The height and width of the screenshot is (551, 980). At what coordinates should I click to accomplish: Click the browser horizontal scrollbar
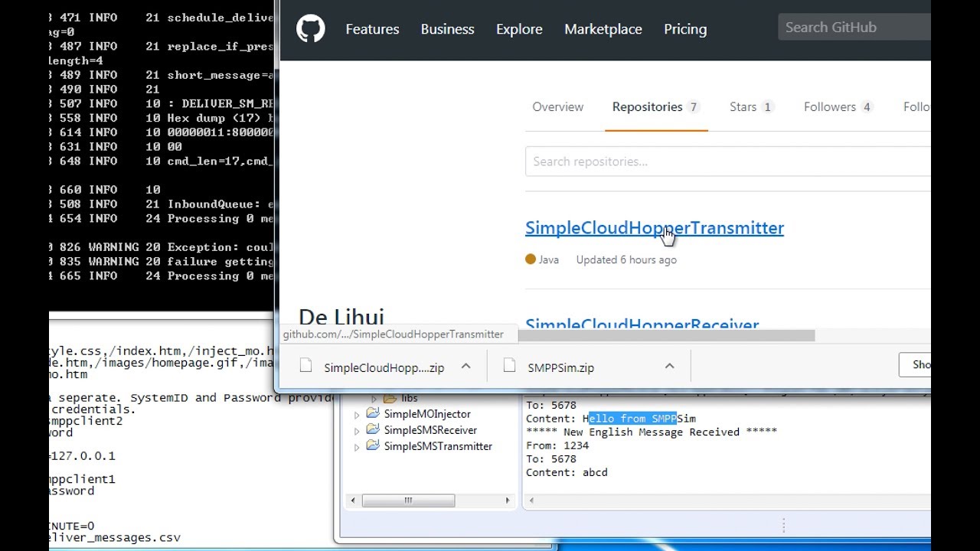[x=666, y=335]
